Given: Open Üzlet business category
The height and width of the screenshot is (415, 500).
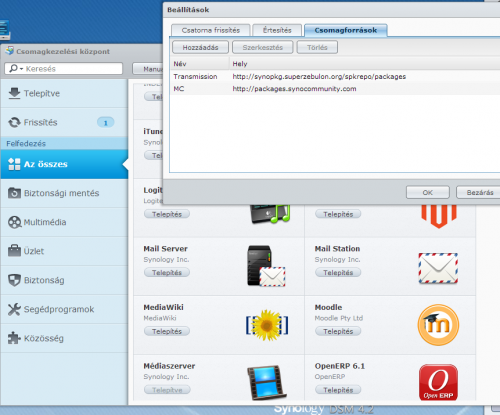Looking at the screenshot, I should 64,251.
